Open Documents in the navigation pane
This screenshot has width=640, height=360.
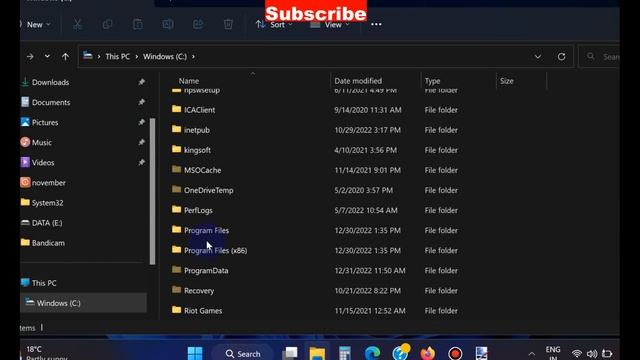pyautogui.click(x=51, y=102)
